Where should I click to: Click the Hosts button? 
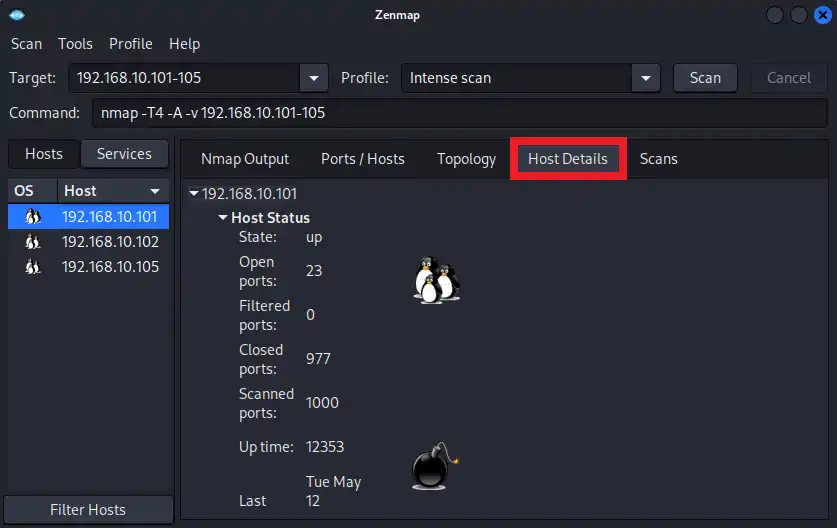point(44,154)
